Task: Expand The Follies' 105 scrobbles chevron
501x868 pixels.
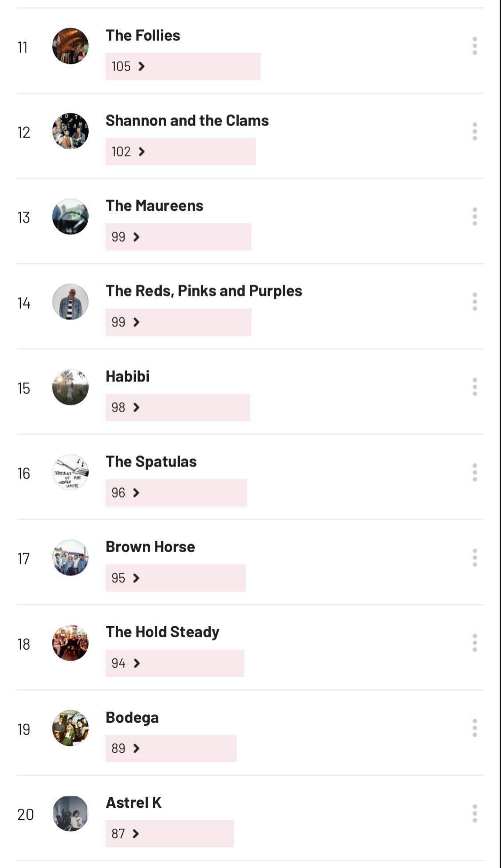Action: 142,66
